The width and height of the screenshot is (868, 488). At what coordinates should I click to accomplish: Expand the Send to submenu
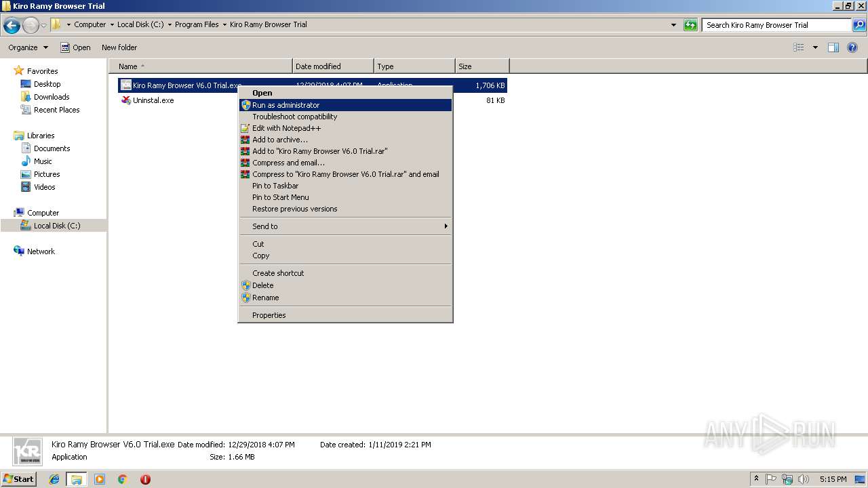(x=345, y=226)
